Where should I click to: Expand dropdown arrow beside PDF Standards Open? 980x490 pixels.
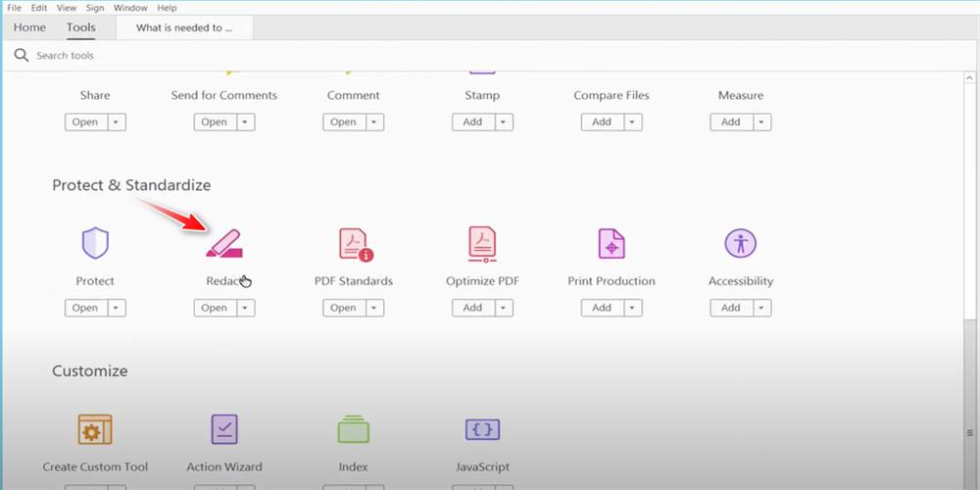point(375,308)
